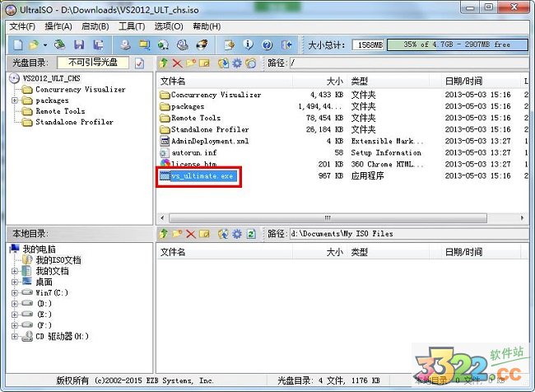Click the Mount to virtual drive icon

(183, 44)
